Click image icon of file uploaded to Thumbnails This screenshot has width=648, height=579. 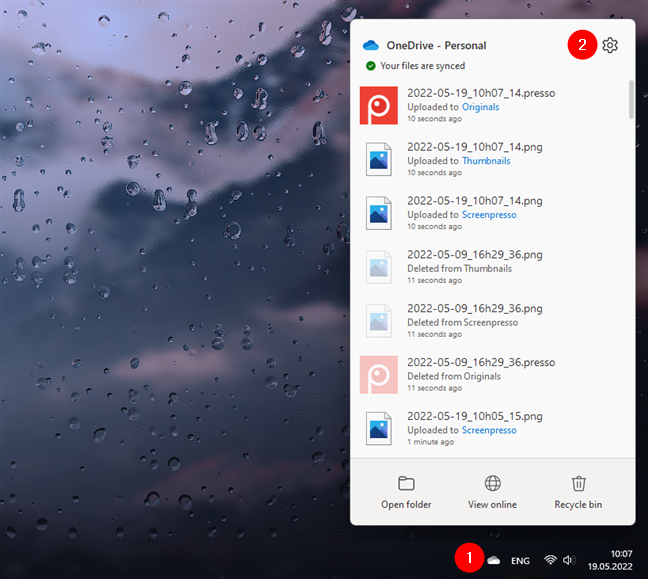[379, 159]
